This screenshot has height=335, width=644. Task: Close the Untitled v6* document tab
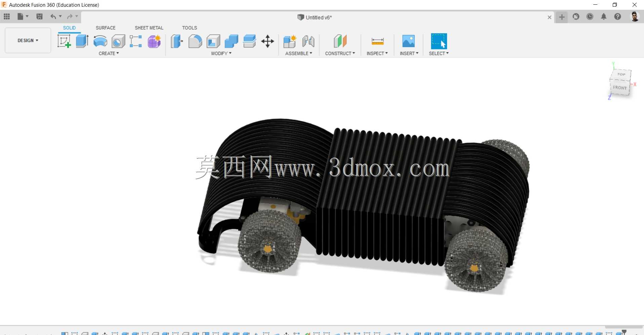[x=549, y=17]
